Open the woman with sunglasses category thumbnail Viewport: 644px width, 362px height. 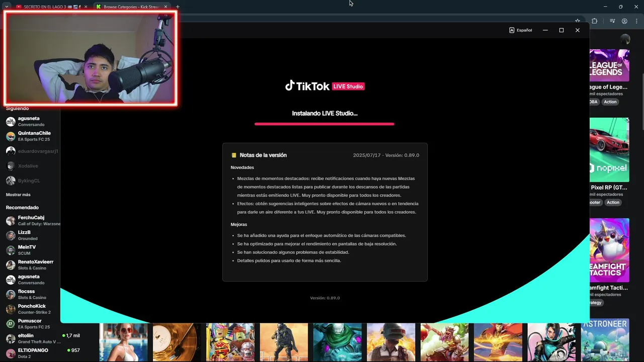[123, 342]
